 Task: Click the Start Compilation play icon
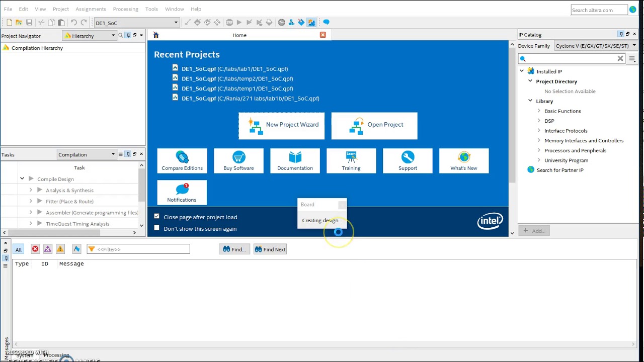[x=239, y=23]
